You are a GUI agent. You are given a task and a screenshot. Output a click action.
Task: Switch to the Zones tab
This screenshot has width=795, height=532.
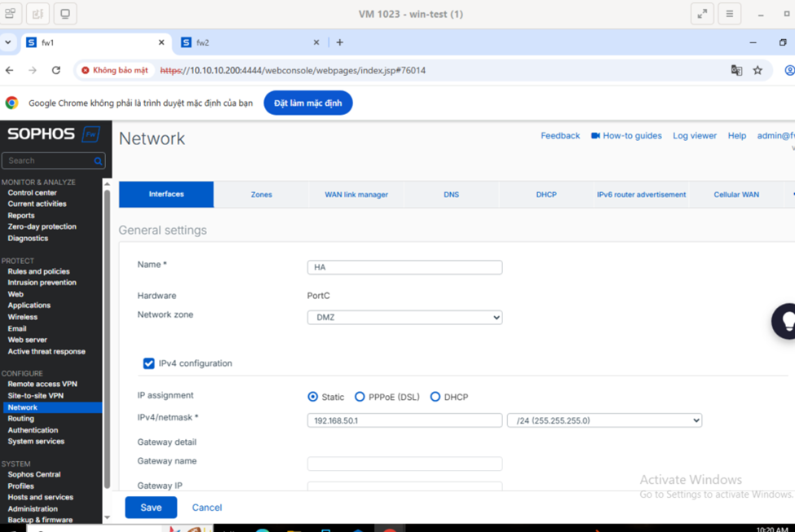261,195
